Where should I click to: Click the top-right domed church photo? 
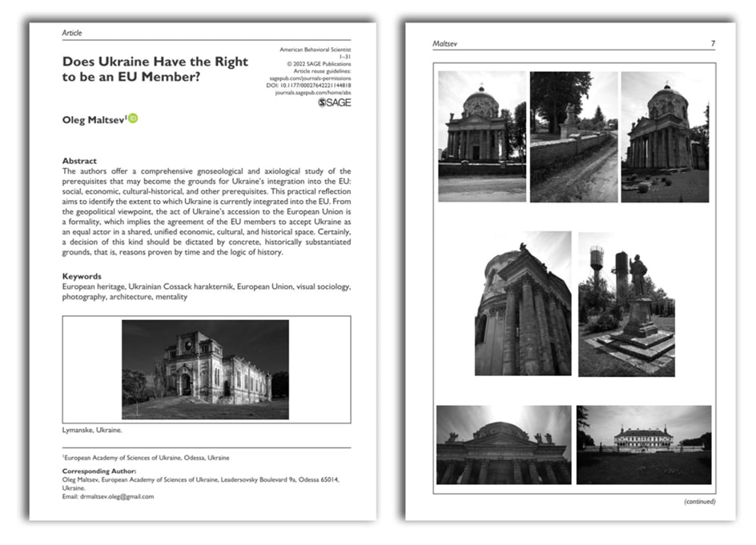tap(665, 136)
